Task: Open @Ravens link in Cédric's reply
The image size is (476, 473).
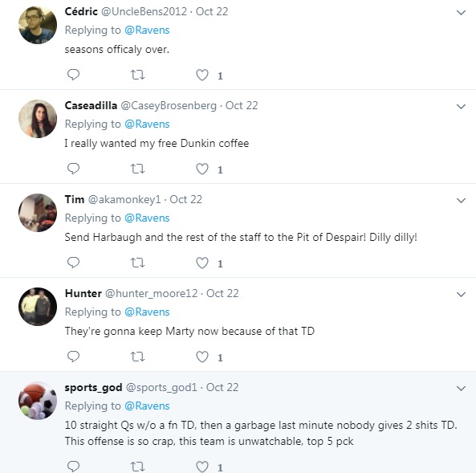Action: pyautogui.click(x=147, y=30)
